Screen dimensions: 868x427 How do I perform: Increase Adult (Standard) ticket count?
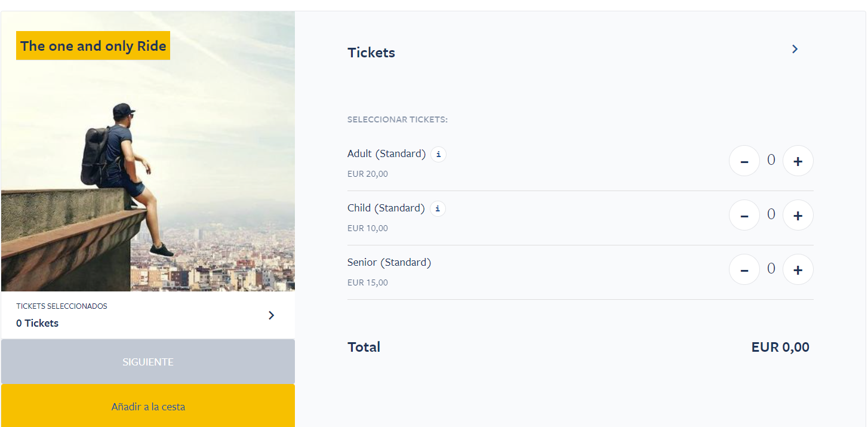(798, 161)
